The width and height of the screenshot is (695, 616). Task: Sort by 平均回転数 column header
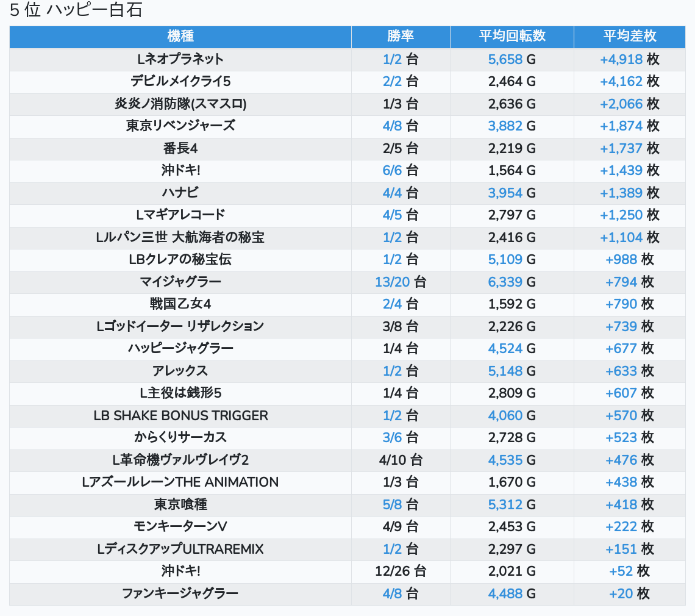click(x=511, y=36)
